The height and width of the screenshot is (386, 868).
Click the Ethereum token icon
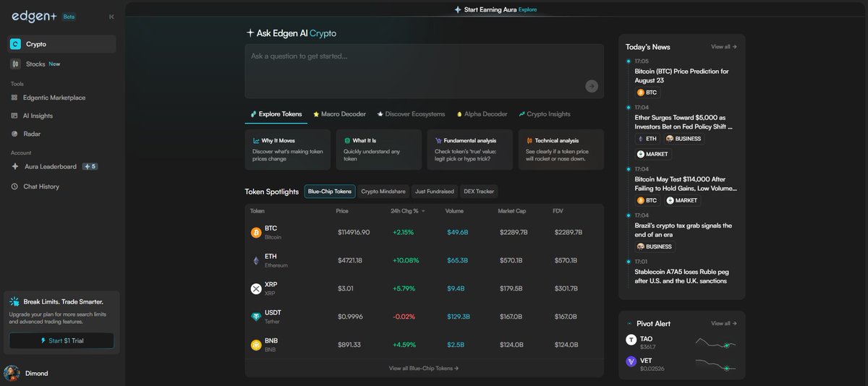click(x=255, y=260)
